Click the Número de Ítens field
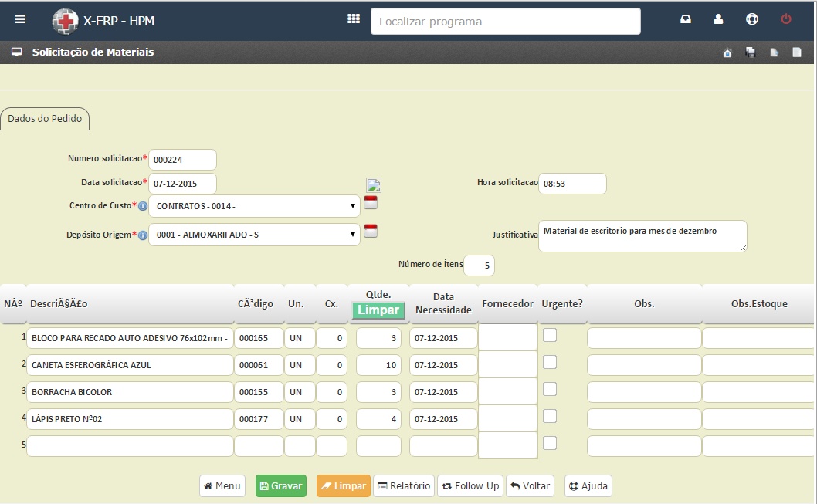The image size is (817, 504). pyautogui.click(x=479, y=266)
